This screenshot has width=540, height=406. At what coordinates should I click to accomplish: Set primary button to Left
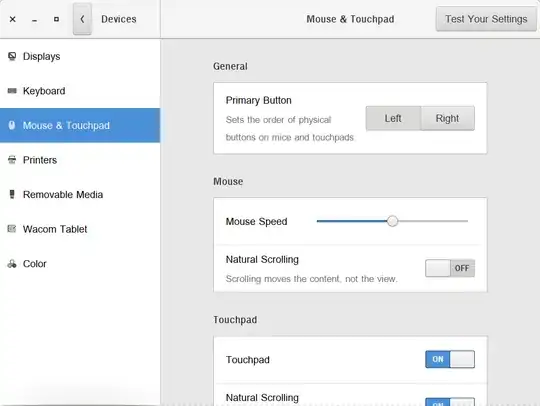(x=393, y=118)
